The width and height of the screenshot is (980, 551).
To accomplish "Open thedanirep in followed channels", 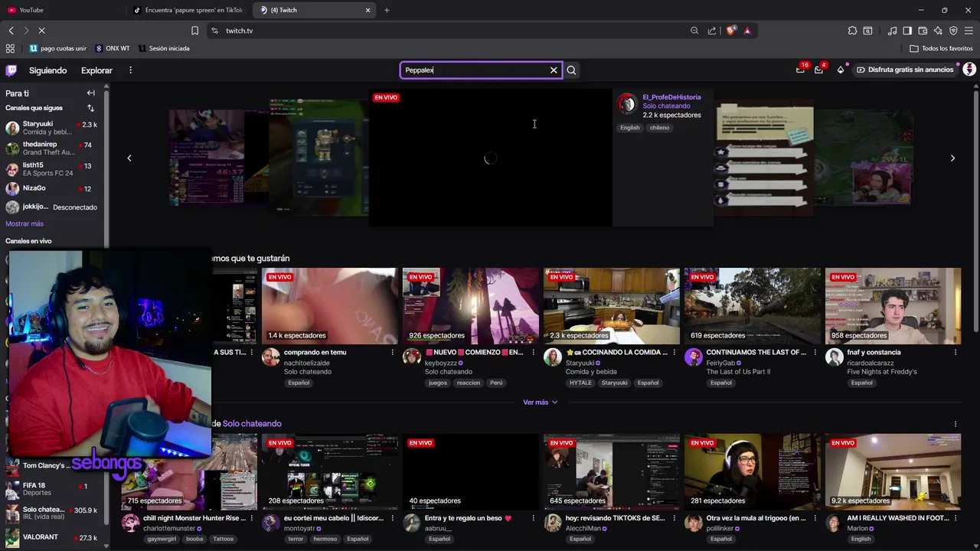I will pos(51,148).
